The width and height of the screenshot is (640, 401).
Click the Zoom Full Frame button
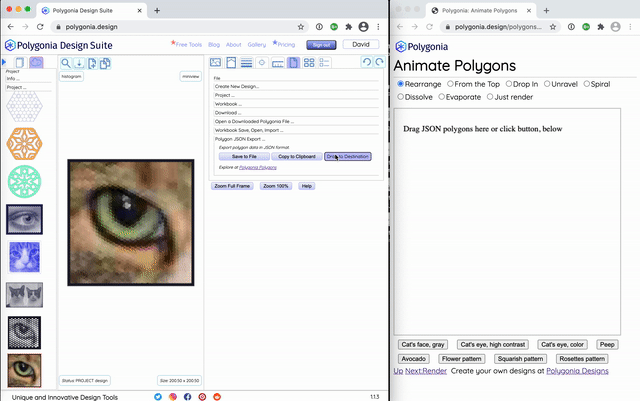(232, 186)
